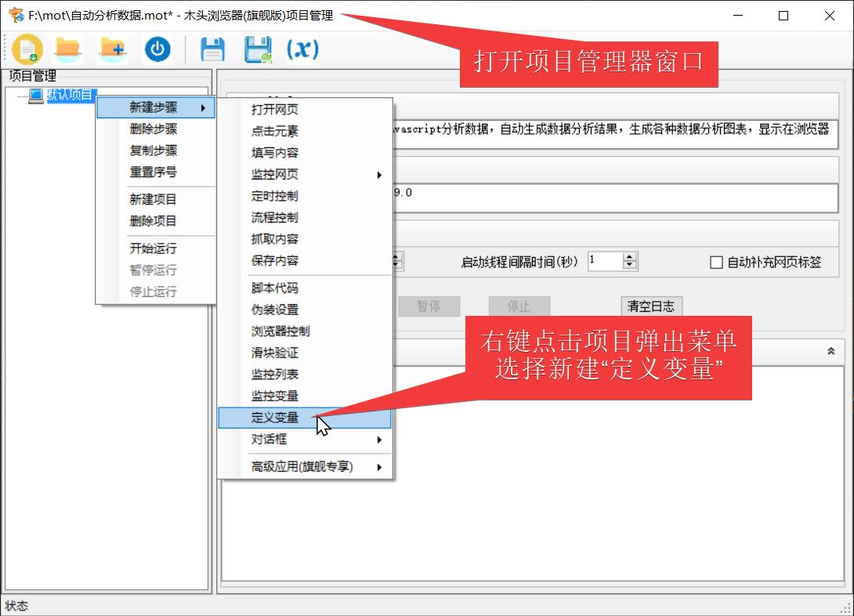Choose 打开网页 step type
Screen dimensions: 854x616
[x=305, y=110]
